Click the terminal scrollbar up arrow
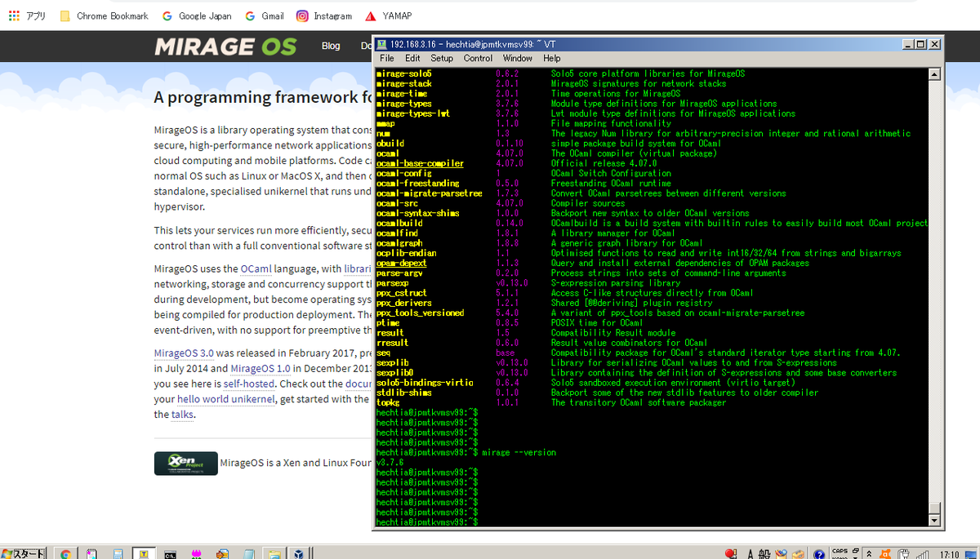 936,74
